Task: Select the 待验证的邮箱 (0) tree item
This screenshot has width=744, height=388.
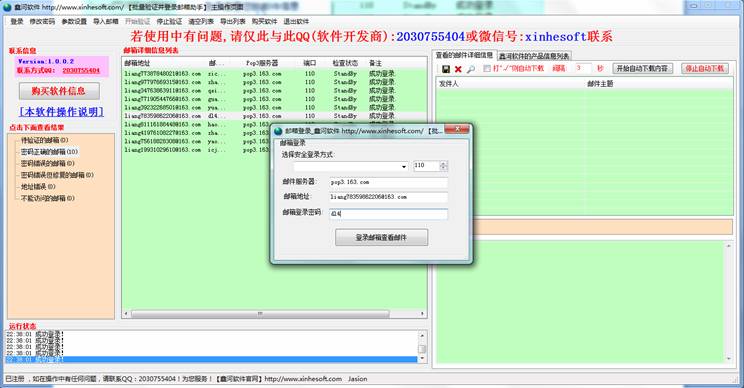Action: [x=45, y=140]
